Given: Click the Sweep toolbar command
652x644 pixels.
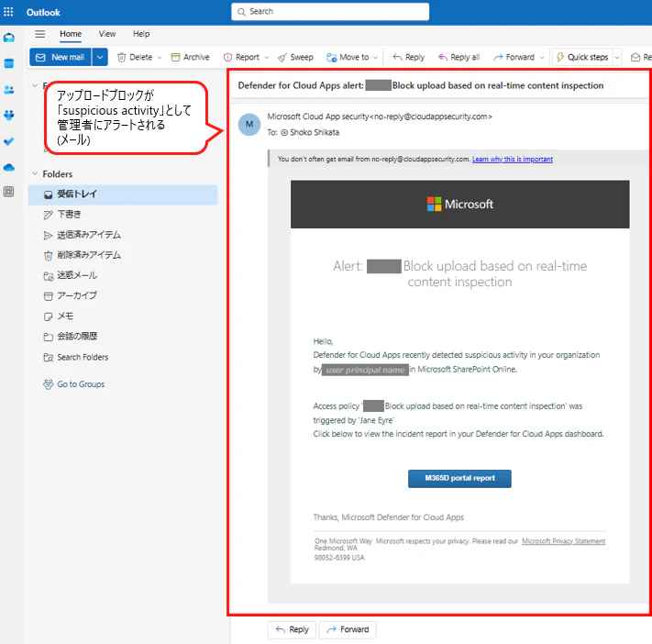Looking at the screenshot, I should pyautogui.click(x=295, y=57).
